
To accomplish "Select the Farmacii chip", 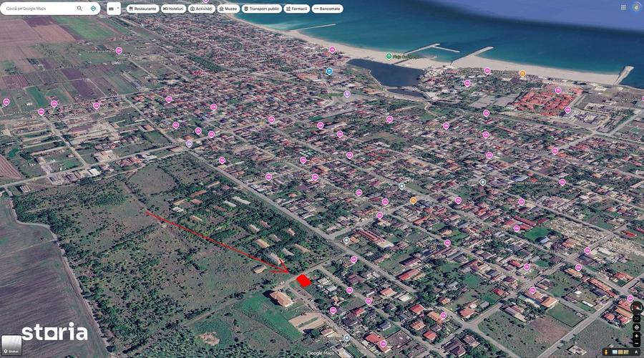I will pos(296,9).
